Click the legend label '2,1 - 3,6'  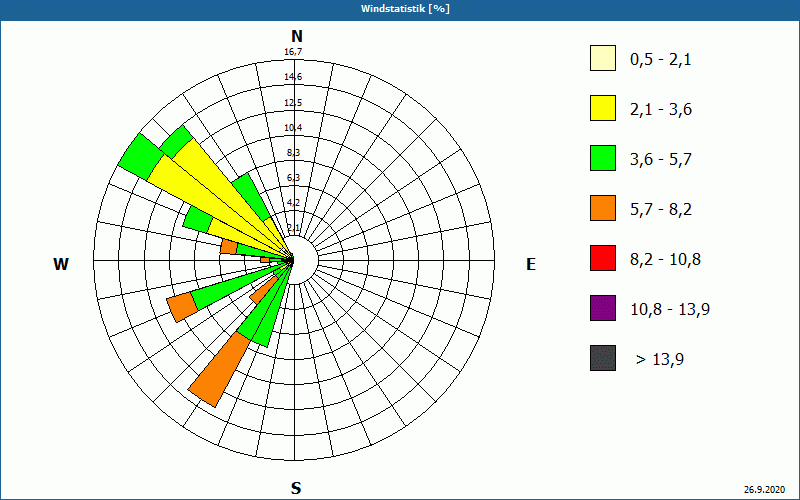pyautogui.click(x=661, y=110)
